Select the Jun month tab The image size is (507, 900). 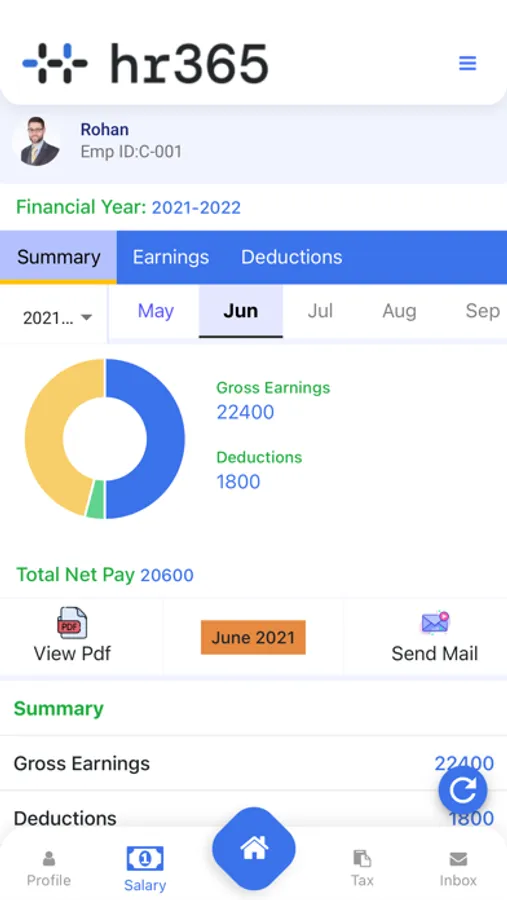click(241, 311)
